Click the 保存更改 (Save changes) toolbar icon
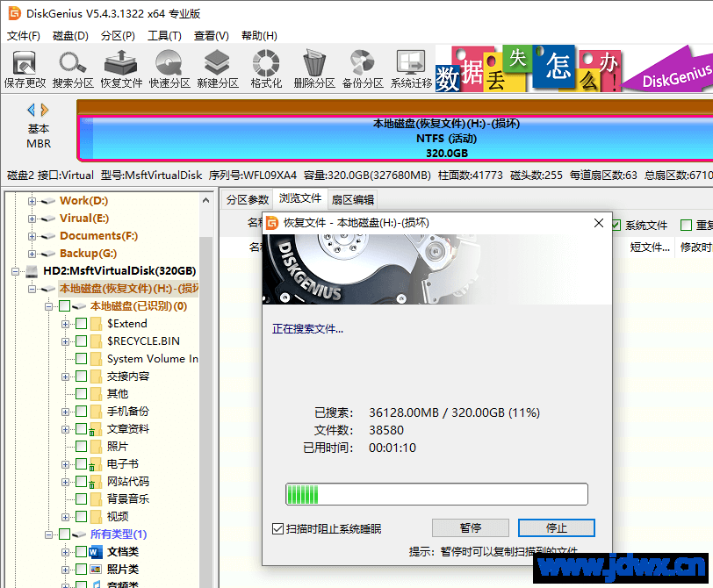Viewport: 713px width, 588px height. (x=25, y=69)
